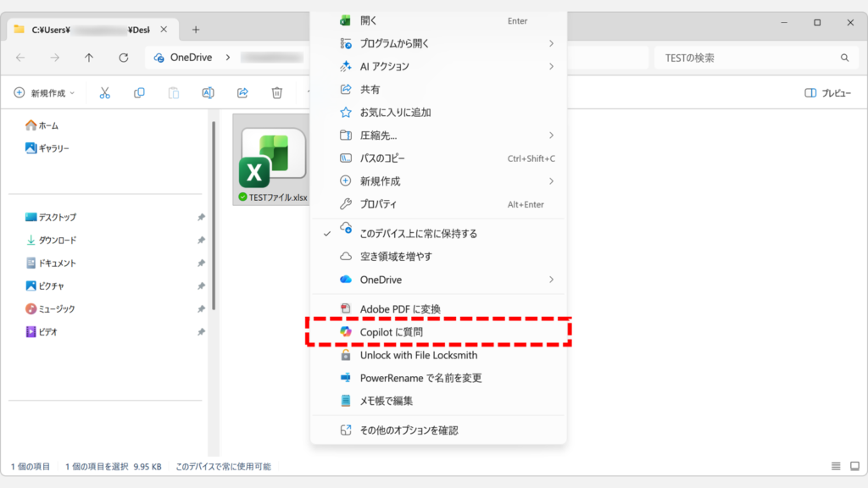This screenshot has height=488, width=868.
Task: Choose Convert to Adobe PDF
Action: point(438,308)
